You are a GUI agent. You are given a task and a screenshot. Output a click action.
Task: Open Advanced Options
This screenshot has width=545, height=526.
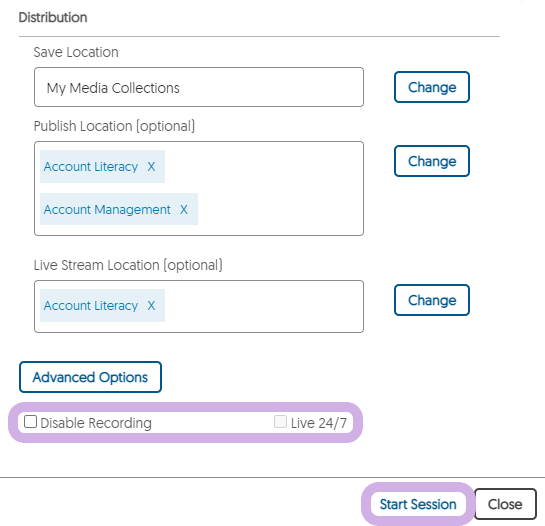pyautogui.click(x=90, y=377)
